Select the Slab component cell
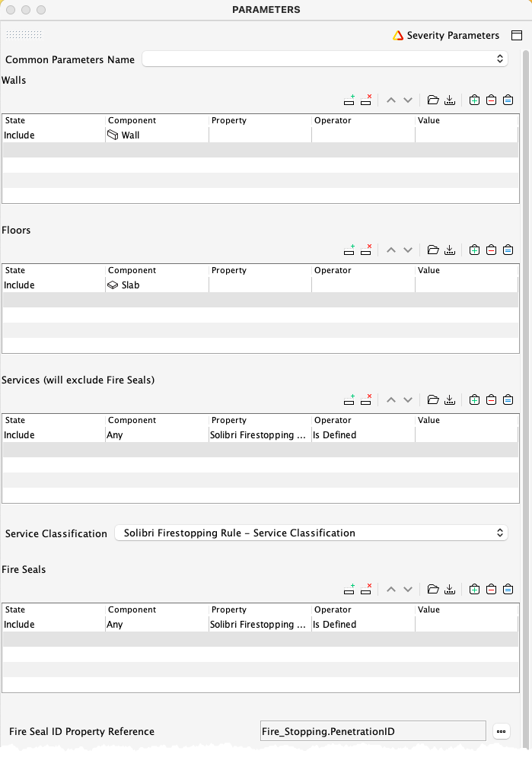 pos(157,285)
